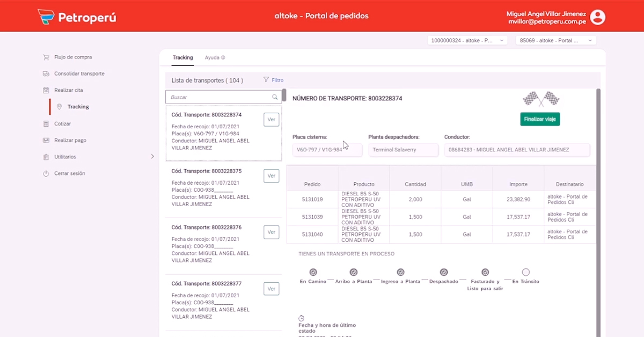Click the Realizar cita calendar icon

point(46,90)
